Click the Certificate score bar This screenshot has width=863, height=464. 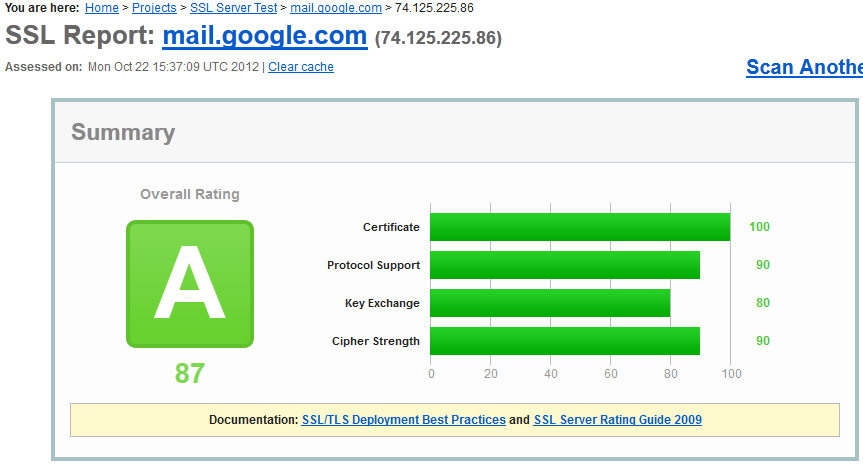tap(579, 227)
